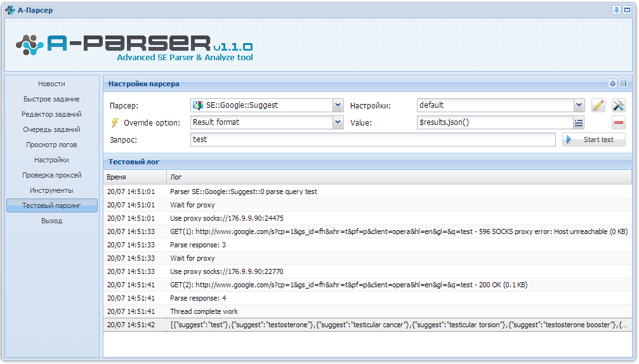The width and height of the screenshot is (639, 364).
Task: Select log row 'Use proxy socks://176.9.9.90:22770'
Action: pyautogui.click(x=367, y=271)
